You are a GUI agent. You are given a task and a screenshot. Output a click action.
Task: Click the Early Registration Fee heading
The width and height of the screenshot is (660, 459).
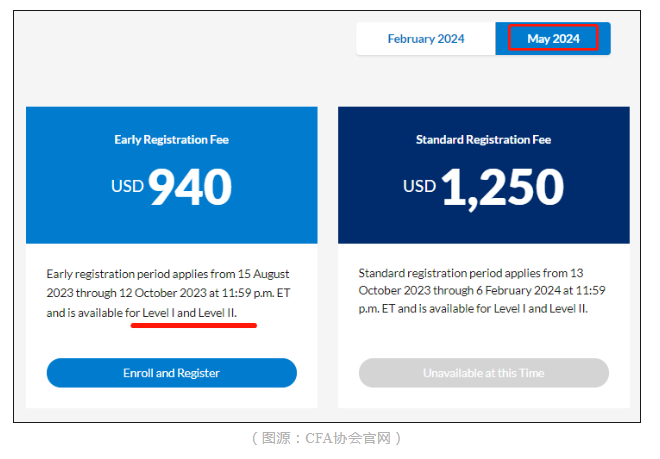coord(171,140)
